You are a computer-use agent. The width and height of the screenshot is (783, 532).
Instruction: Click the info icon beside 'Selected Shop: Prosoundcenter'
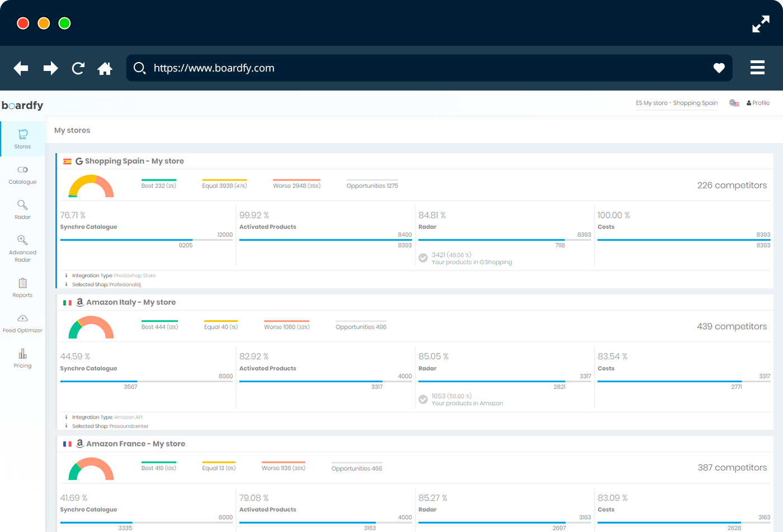(66, 426)
